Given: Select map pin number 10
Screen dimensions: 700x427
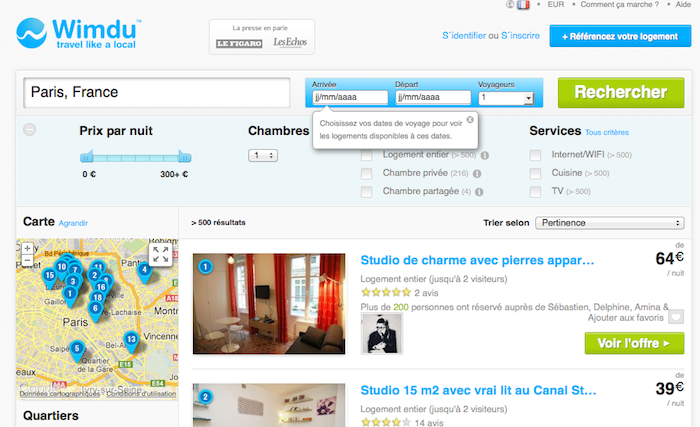Looking at the screenshot, I should click(62, 269).
